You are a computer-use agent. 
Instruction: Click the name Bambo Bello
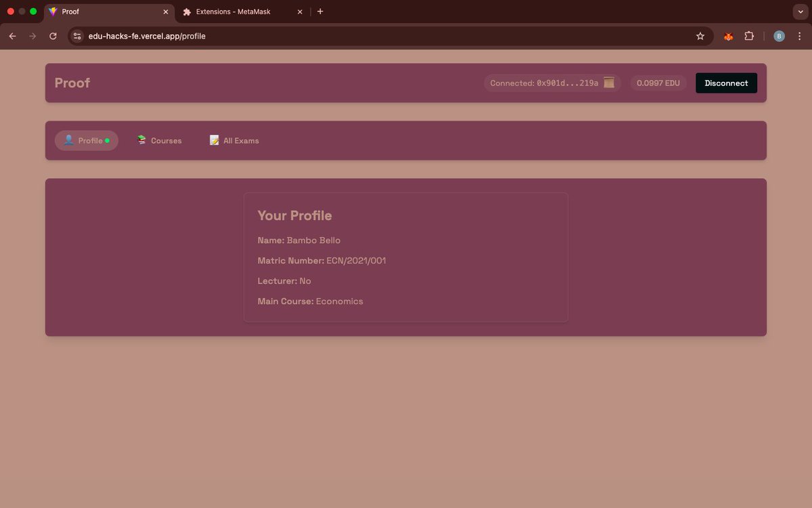[x=314, y=240]
